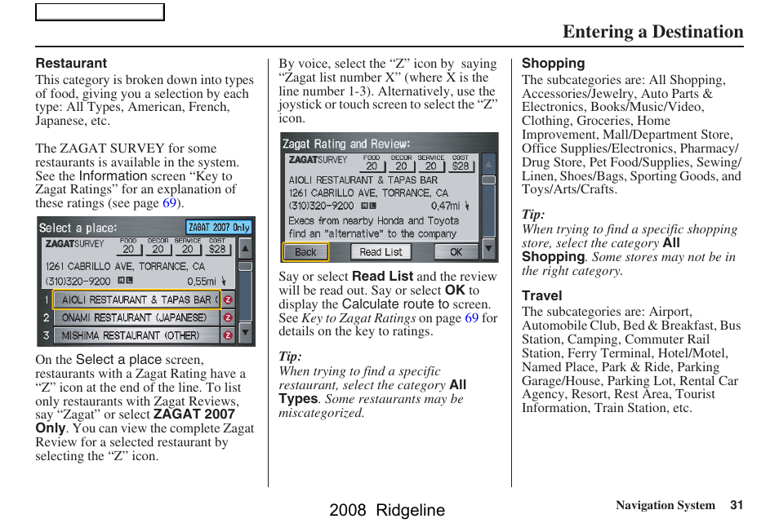Click scroll up arrow in Select a place list
Viewport: 779px width, 532px height.
pyautogui.click(x=246, y=248)
